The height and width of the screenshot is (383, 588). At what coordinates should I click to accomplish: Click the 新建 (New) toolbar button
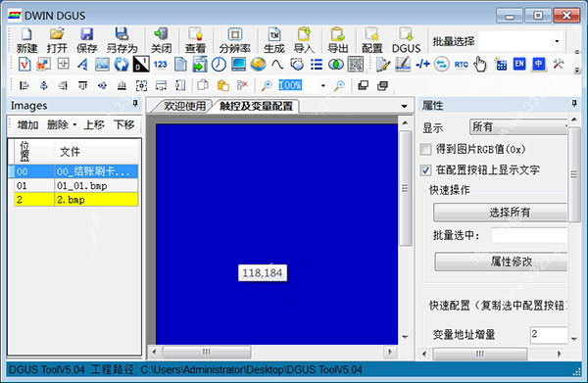click(x=26, y=40)
